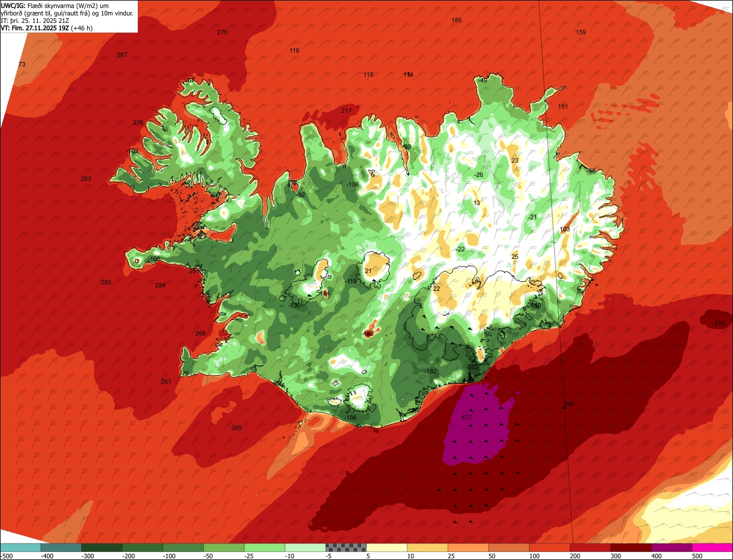This screenshot has width=733, height=560.
Task: Click legend swatch between 300 and 400
Action: coord(631,547)
